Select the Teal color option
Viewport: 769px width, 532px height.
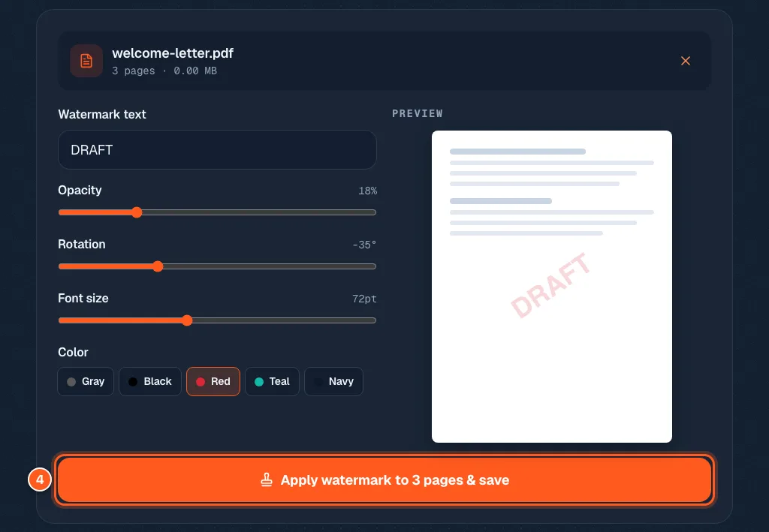coord(272,382)
